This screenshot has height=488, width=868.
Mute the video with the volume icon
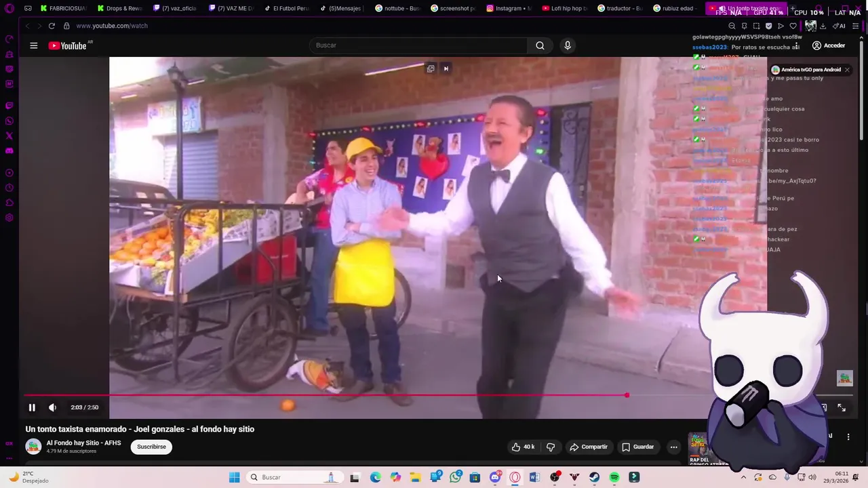52,407
